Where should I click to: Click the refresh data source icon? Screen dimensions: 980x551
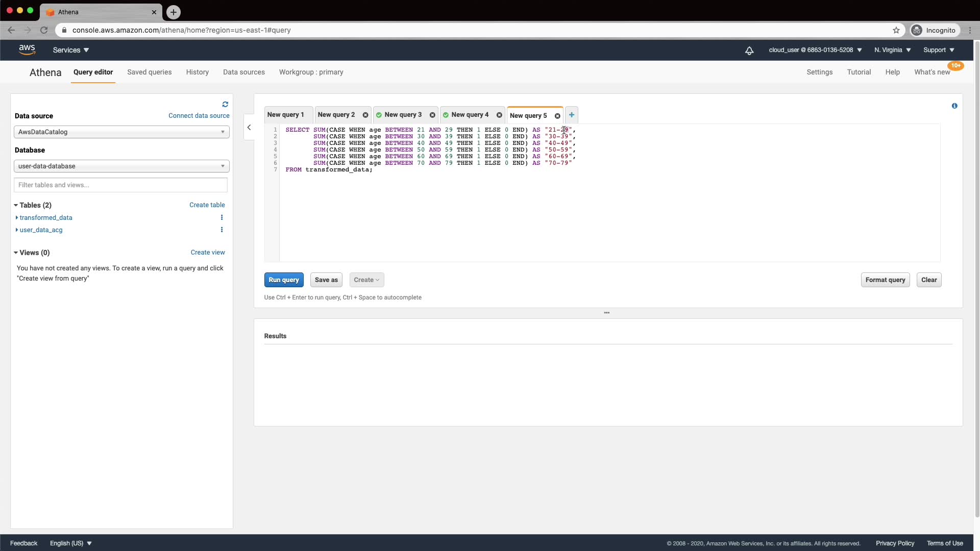point(225,105)
